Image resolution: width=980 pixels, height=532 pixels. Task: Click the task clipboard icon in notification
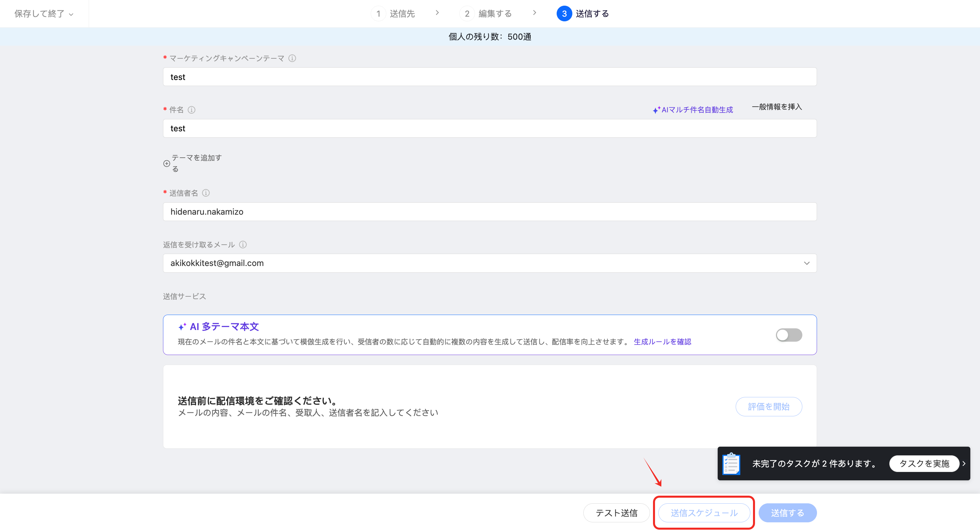tap(731, 464)
